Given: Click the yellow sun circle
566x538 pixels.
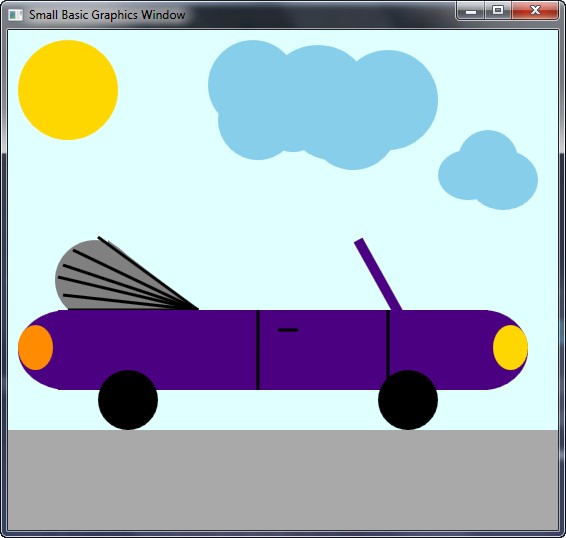Looking at the screenshot, I should tap(68, 90).
